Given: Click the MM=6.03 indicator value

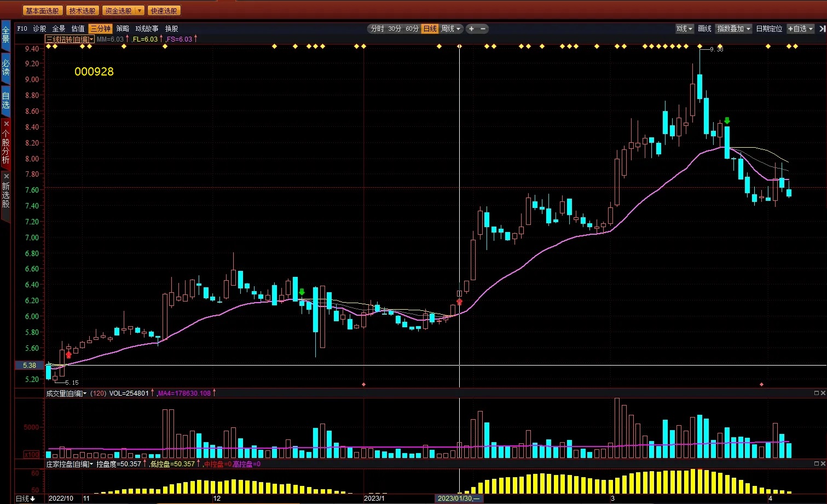Looking at the screenshot, I should coord(111,39).
